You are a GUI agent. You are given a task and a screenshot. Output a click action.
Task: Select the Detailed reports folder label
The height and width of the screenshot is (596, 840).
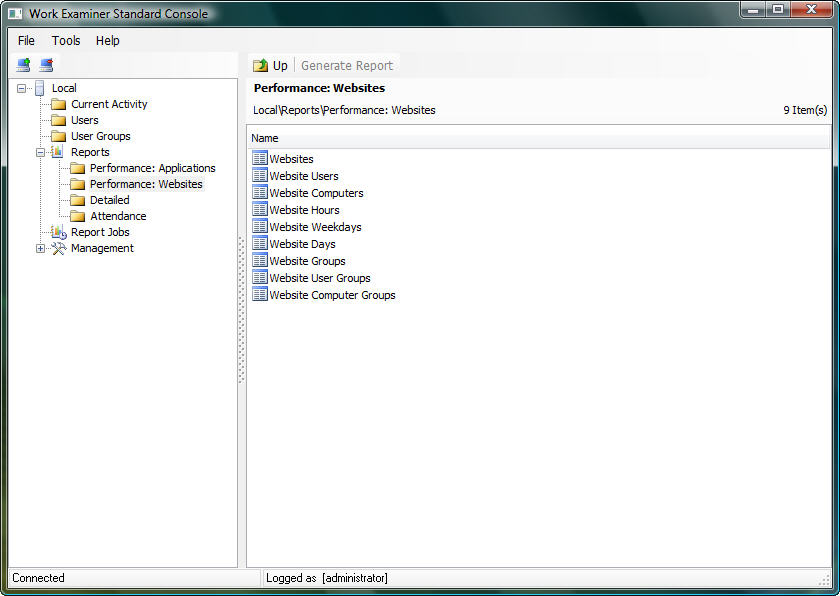pyautogui.click(x=110, y=200)
